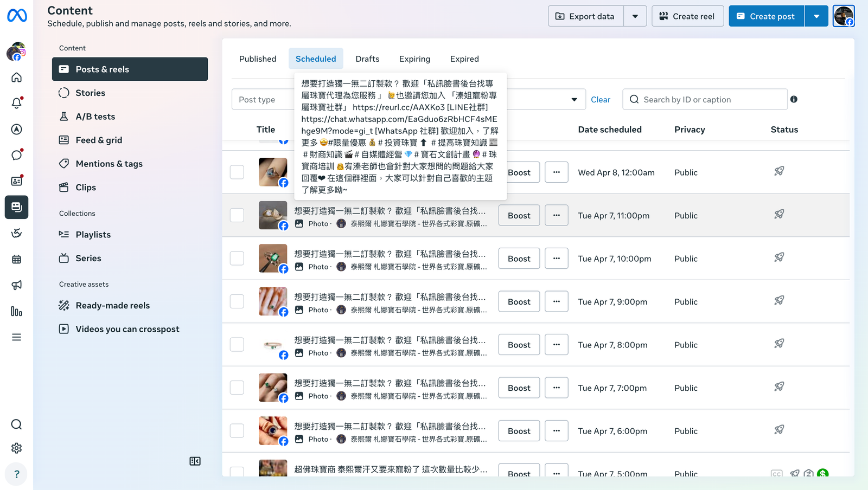
Task: Click the Export data button
Action: click(586, 16)
